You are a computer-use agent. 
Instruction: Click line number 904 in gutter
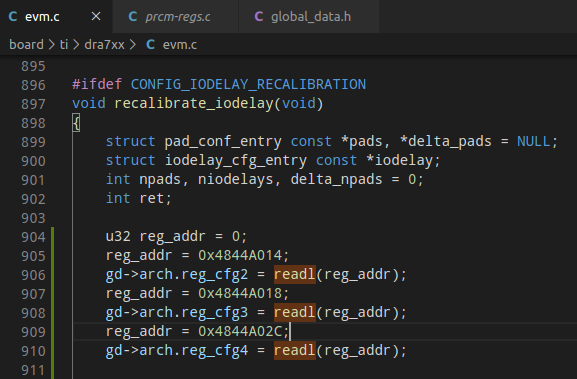tap(33, 237)
